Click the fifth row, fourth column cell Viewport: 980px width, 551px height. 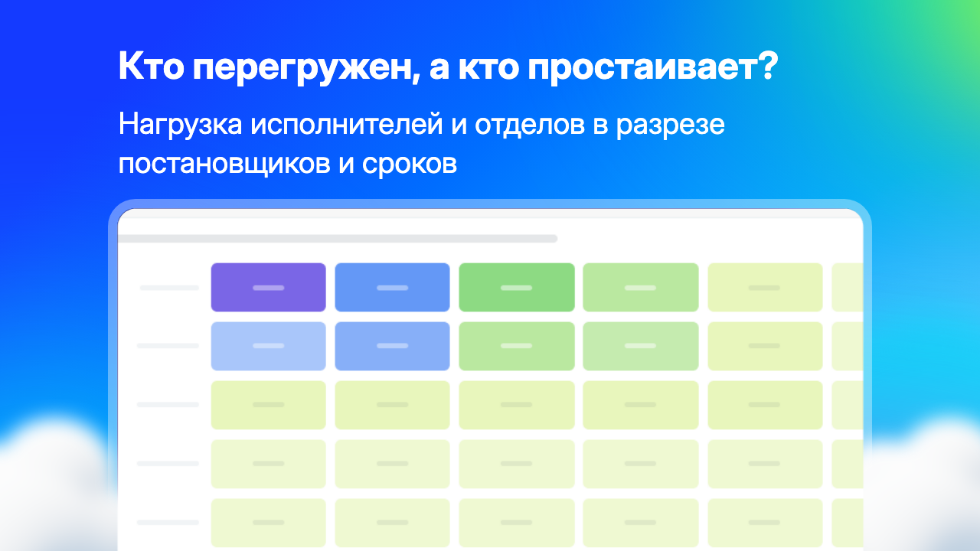coord(641,523)
